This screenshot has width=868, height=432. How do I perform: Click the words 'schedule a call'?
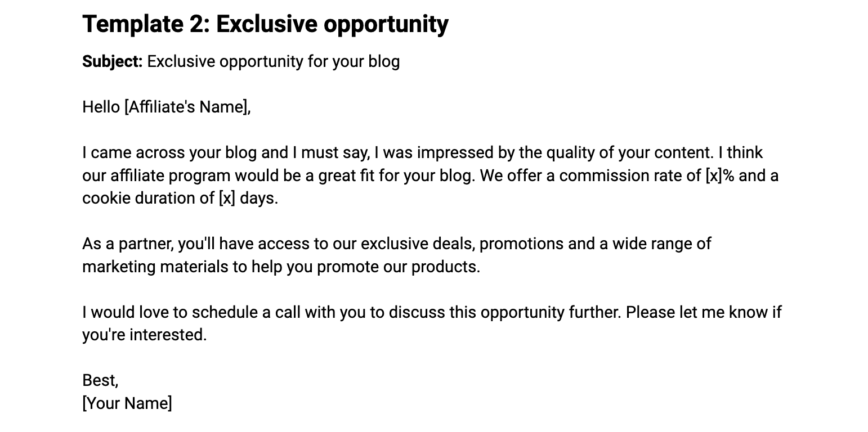[x=247, y=312]
